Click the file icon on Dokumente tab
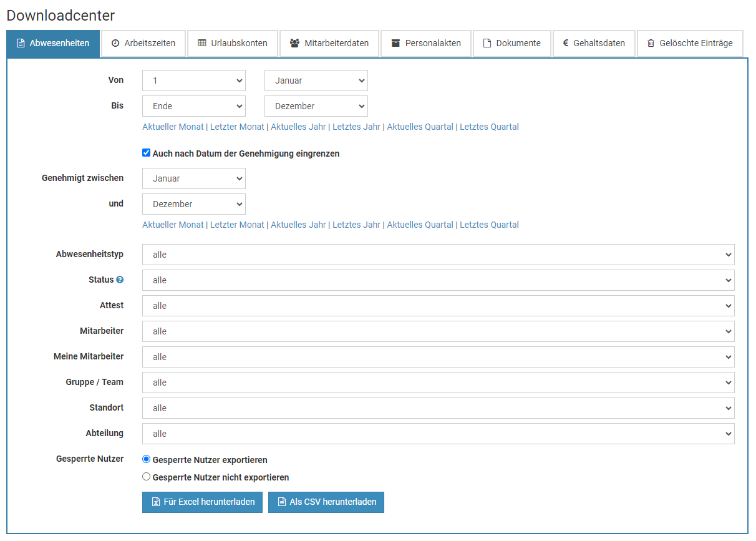 (487, 44)
